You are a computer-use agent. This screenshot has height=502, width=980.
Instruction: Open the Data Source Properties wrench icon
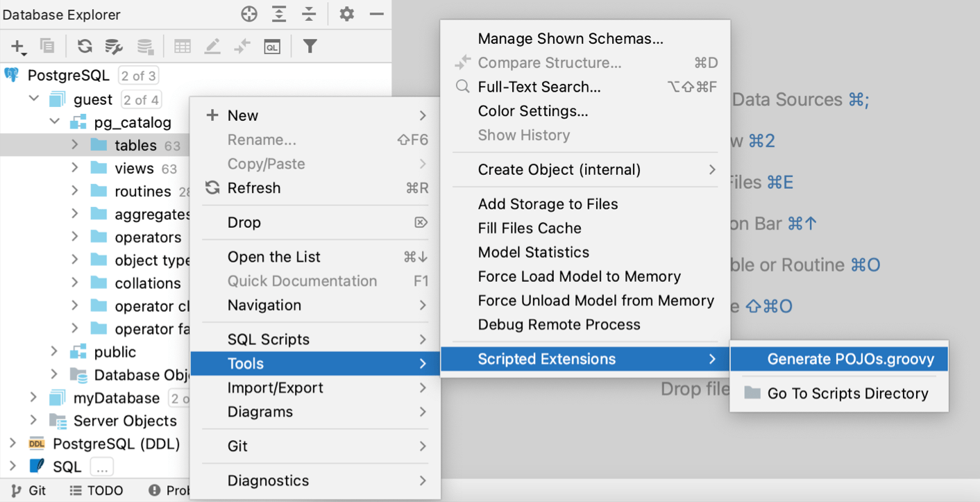click(x=114, y=47)
